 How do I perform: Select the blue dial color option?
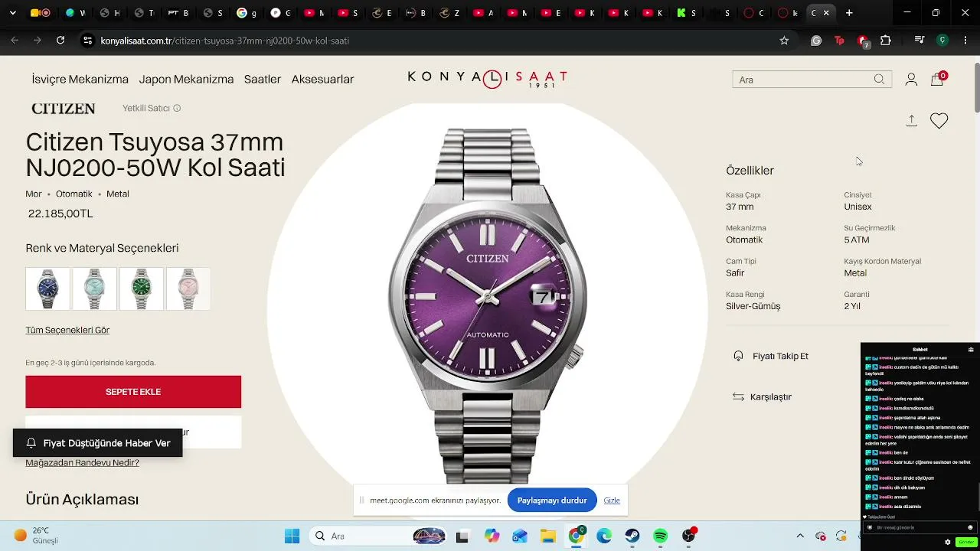(47, 289)
